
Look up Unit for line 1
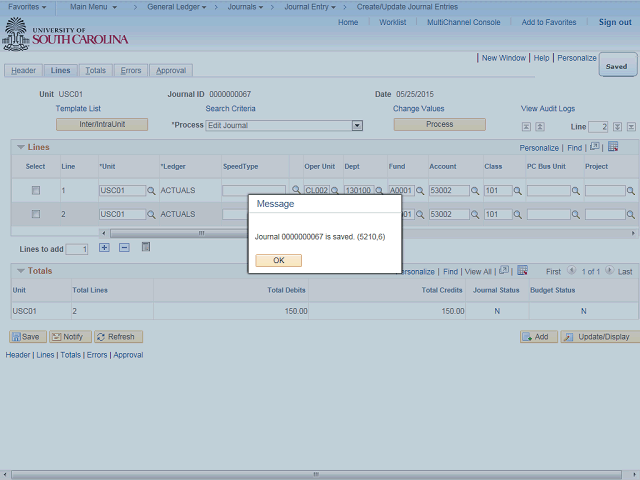pyautogui.click(x=151, y=191)
